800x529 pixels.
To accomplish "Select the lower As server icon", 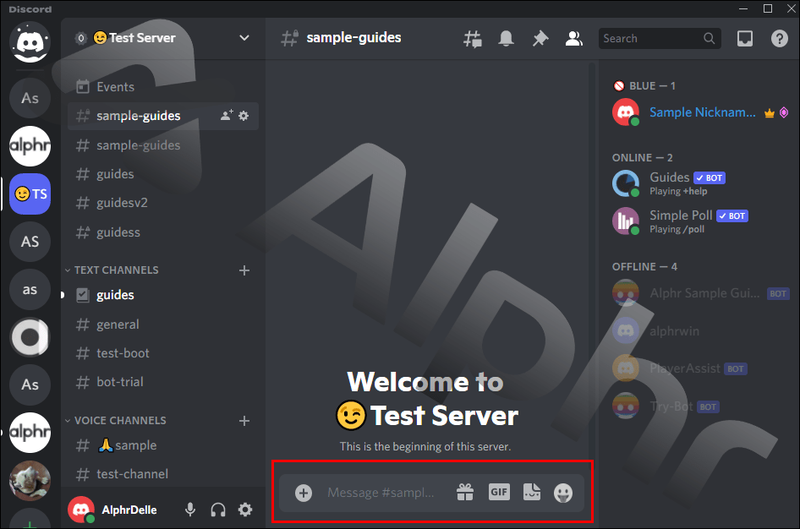I will [30, 385].
